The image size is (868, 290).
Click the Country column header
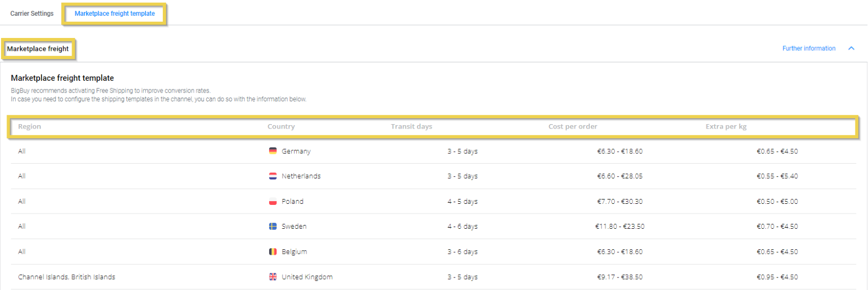pos(281,126)
